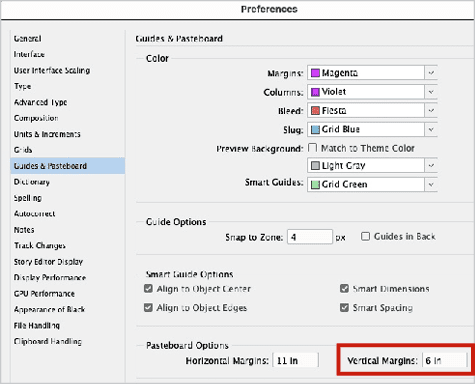Open the Margins color dropdown
Viewport: 475px width, 384px height.
(372, 73)
